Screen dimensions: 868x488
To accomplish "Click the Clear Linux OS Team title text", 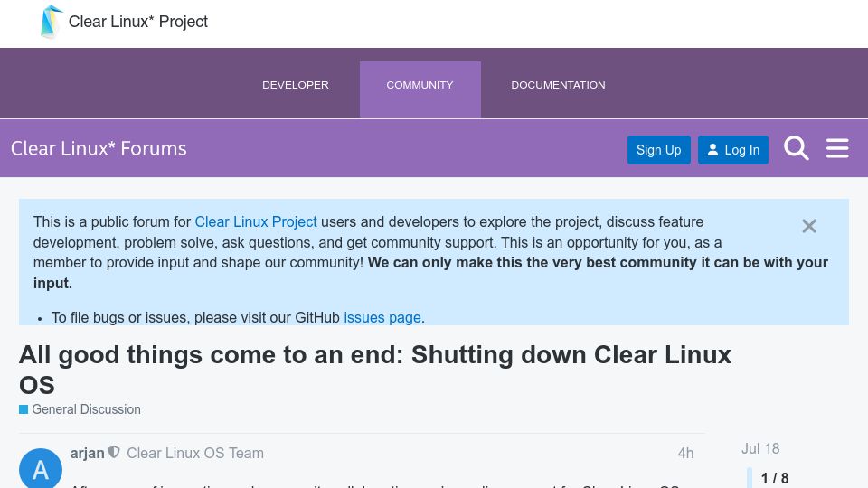I will pyautogui.click(x=195, y=453).
